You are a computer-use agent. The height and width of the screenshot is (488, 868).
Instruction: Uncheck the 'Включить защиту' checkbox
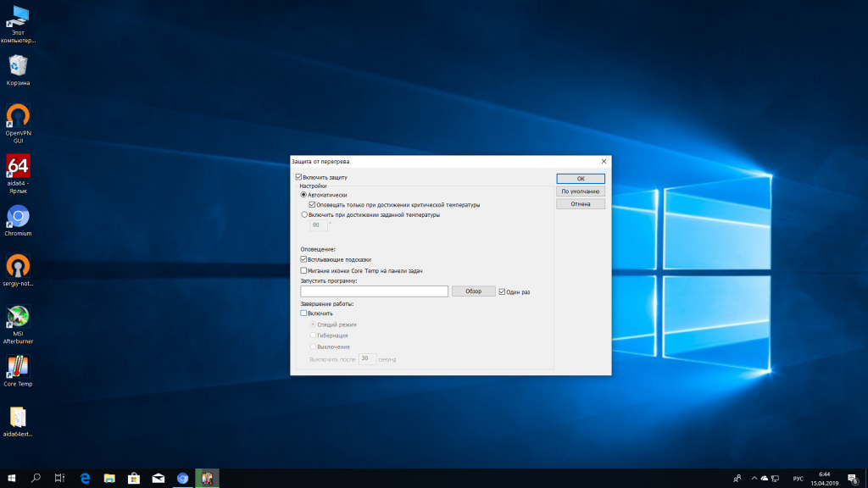click(x=299, y=177)
